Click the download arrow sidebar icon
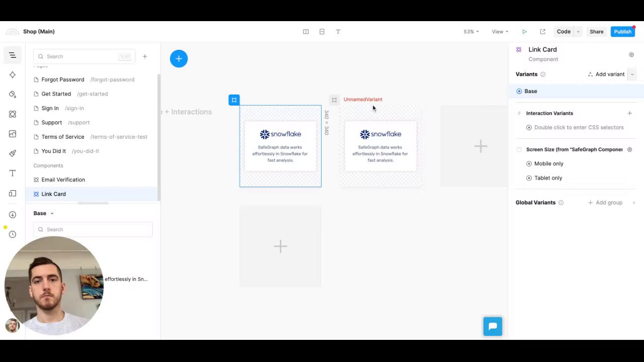Viewport: 644px width, 362px height. tap(13, 215)
